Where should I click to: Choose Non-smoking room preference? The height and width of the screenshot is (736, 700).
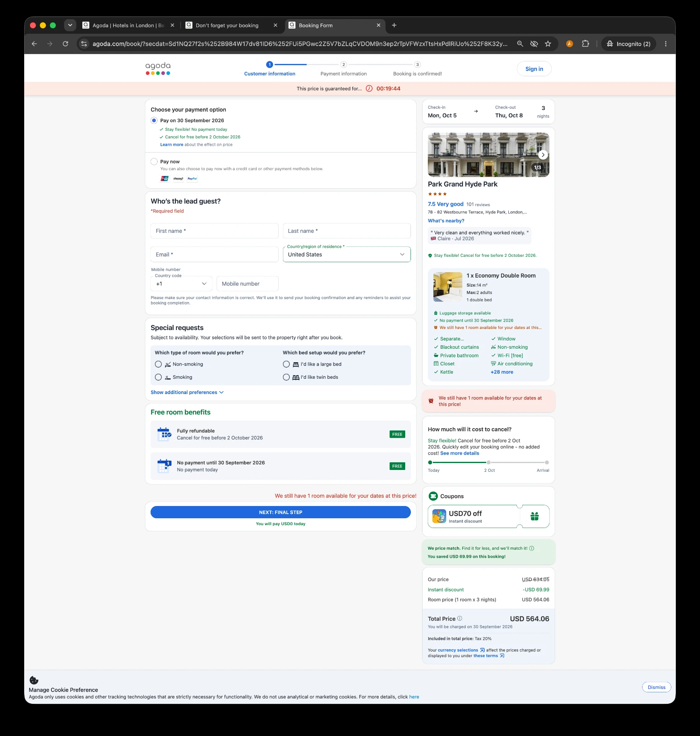tap(158, 364)
